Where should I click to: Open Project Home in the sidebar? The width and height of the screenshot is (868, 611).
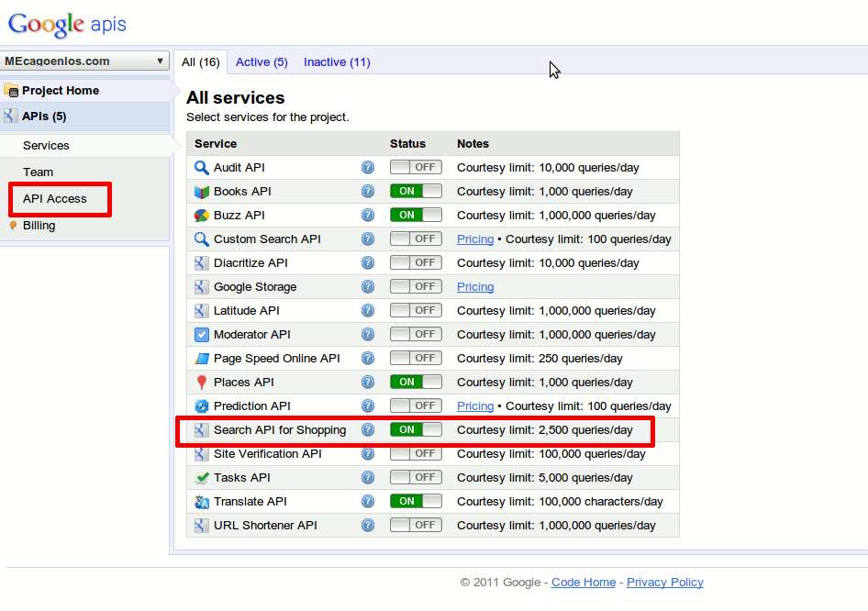click(x=61, y=90)
